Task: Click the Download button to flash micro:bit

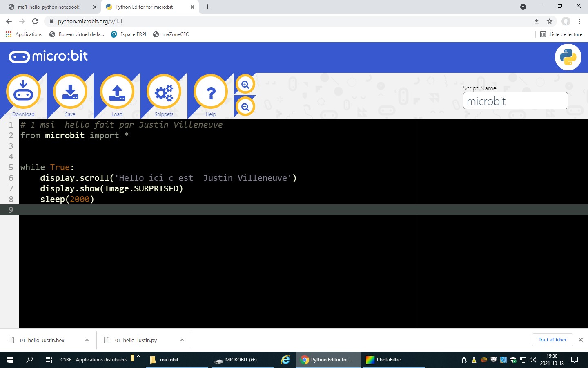Action: coord(23,92)
